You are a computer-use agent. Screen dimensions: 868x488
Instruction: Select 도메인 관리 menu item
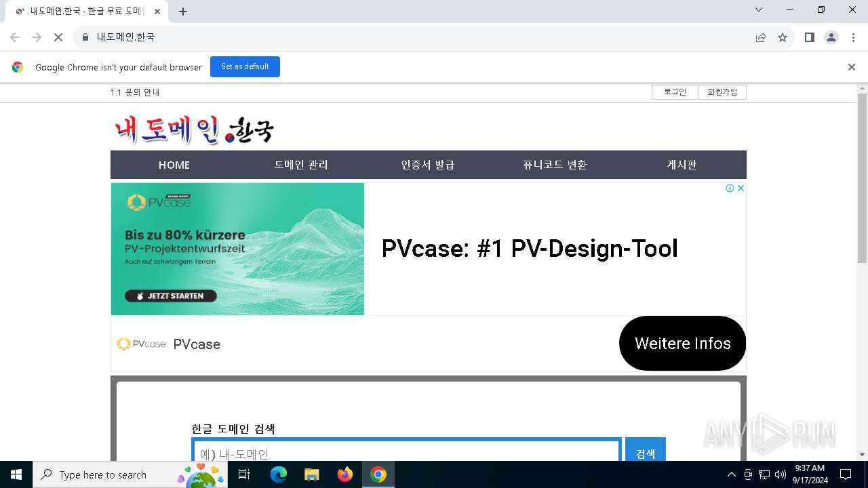coord(301,165)
